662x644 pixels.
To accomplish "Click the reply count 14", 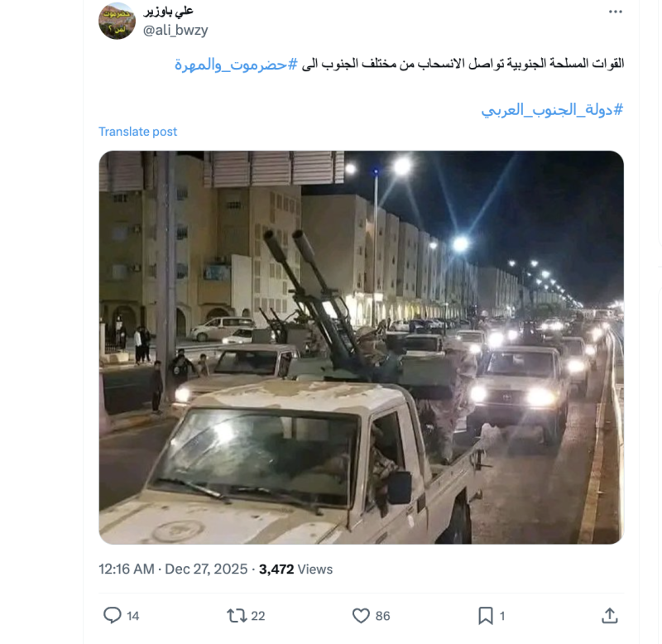I will point(133,616).
